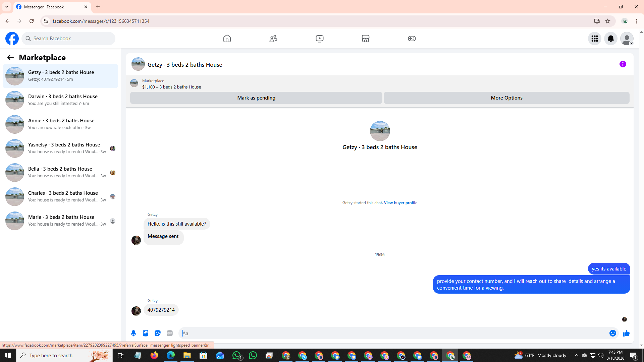Open the Chrome tab search dropdown
Image resolution: width=644 pixels, height=362 pixels.
(6, 7)
